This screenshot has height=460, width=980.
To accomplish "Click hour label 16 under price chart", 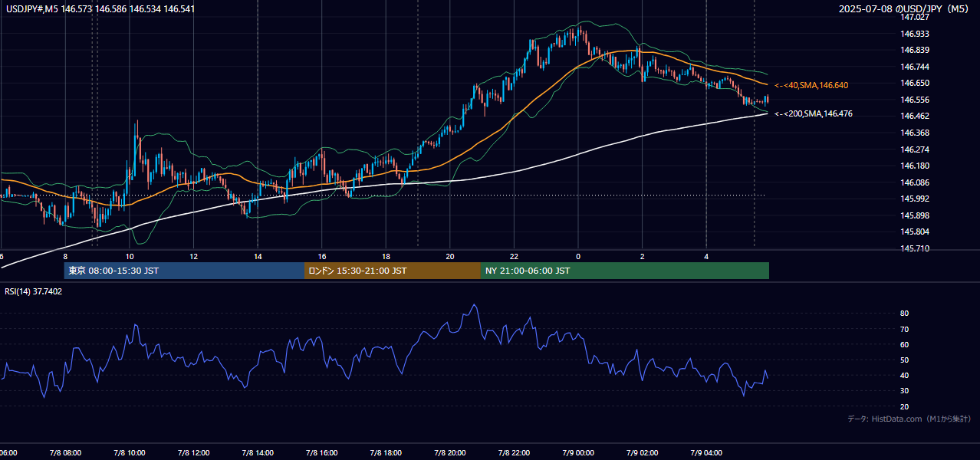I will click(x=322, y=256).
